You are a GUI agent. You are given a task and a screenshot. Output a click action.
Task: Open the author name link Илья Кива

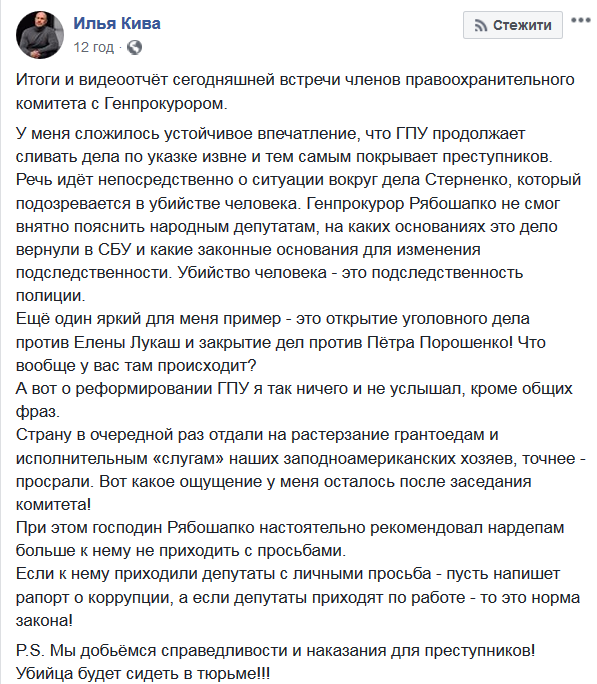tap(116, 23)
